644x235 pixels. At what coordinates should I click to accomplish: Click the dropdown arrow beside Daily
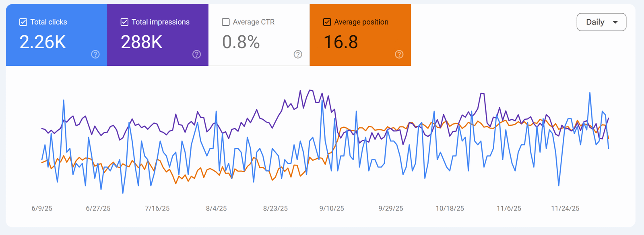(x=615, y=22)
